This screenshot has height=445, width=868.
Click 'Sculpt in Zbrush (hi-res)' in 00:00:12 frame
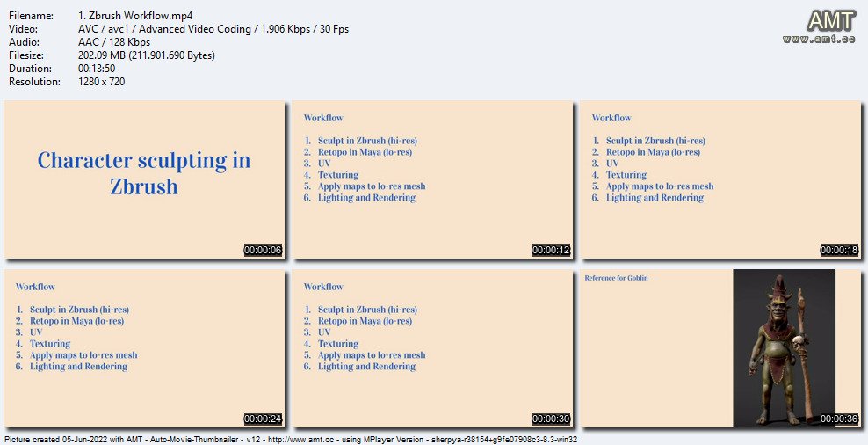[367, 141]
